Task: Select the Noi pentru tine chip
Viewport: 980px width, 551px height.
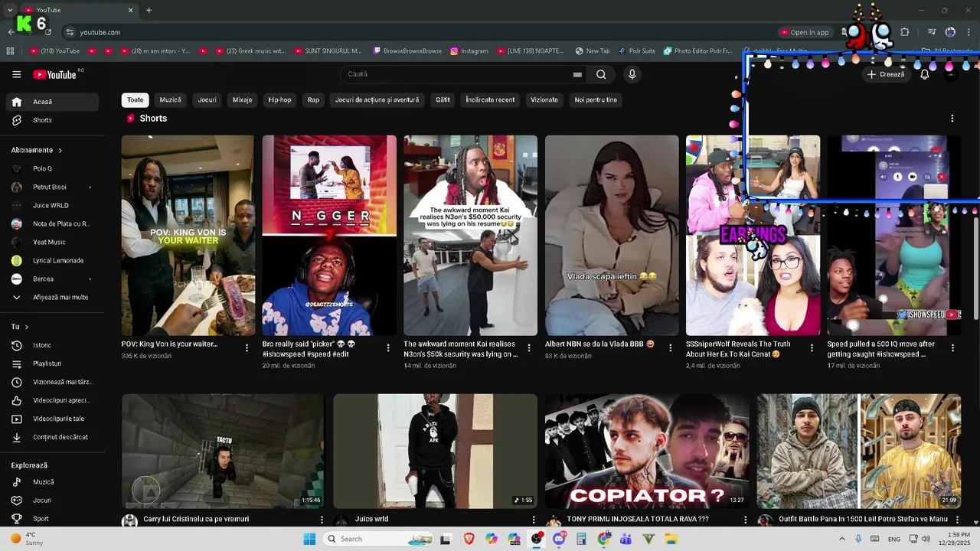Action: coord(596,99)
